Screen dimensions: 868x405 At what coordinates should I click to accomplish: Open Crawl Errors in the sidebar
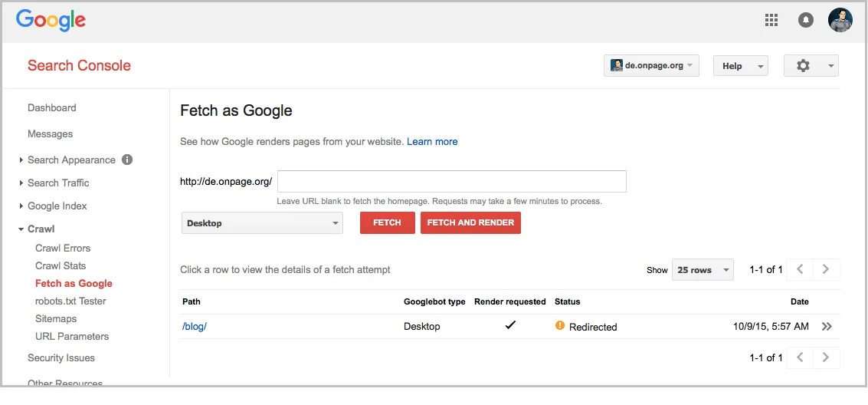63,248
